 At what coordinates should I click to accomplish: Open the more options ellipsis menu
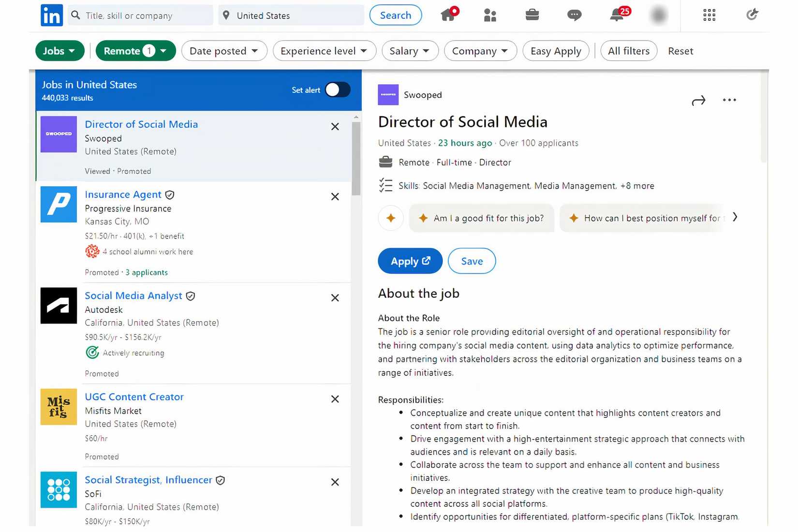pyautogui.click(x=729, y=100)
